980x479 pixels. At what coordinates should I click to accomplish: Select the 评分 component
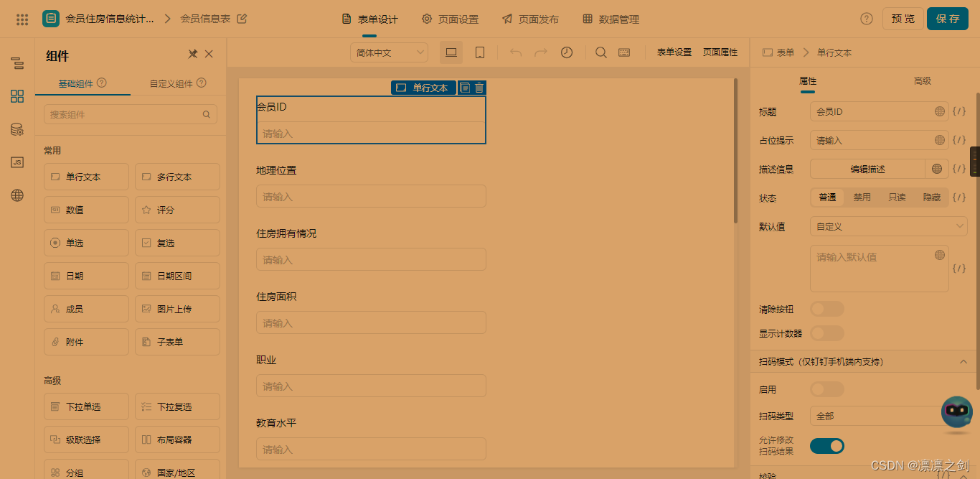point(177,210)
